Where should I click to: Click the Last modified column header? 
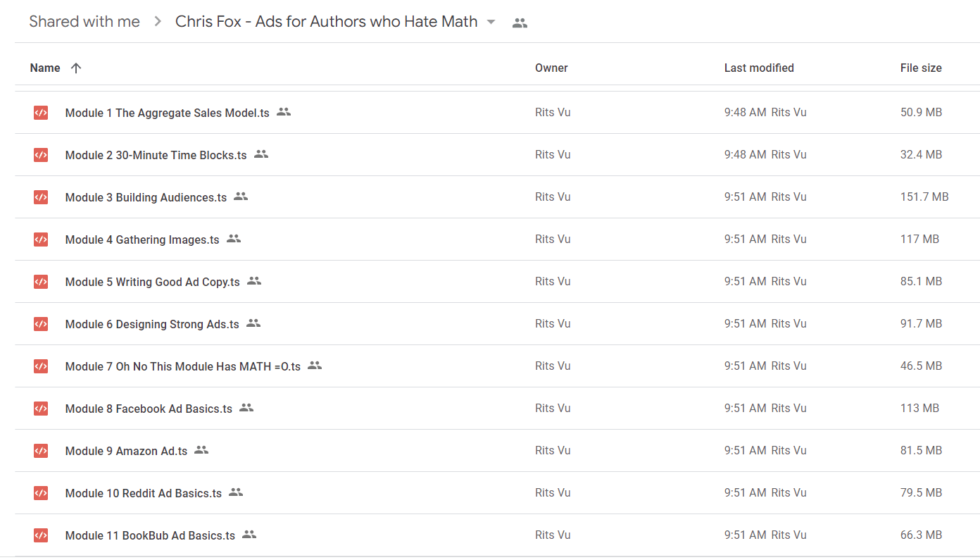[x=759, y=68]
